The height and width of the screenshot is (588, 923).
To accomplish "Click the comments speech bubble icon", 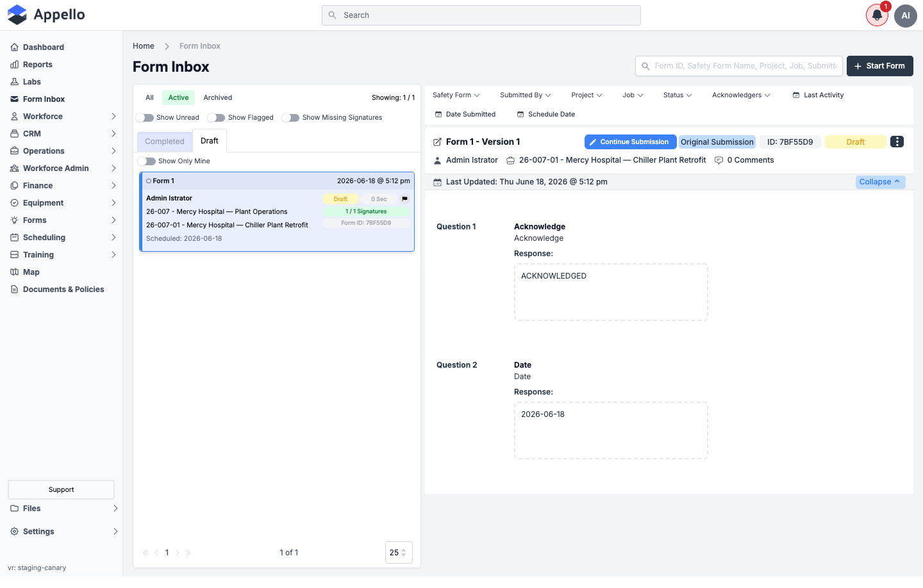I will [719, 160].
